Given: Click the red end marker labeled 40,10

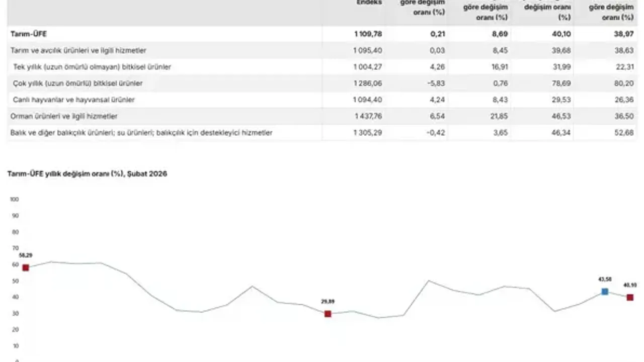Looking at the screenshot, I should click(x=630, y=298).
